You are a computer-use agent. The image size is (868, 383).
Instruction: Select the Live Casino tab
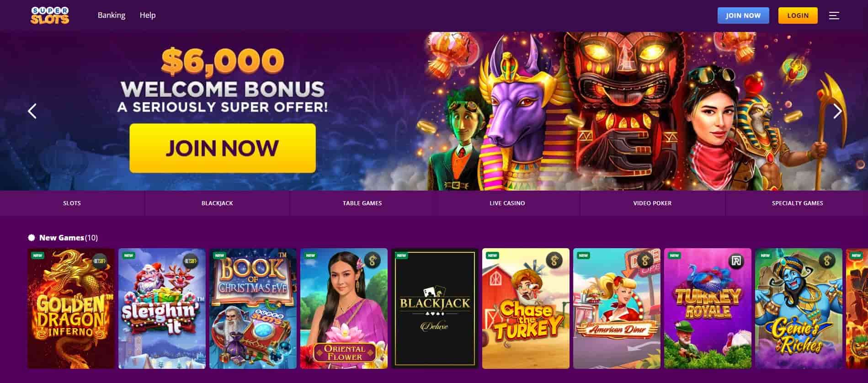[507, 203]
